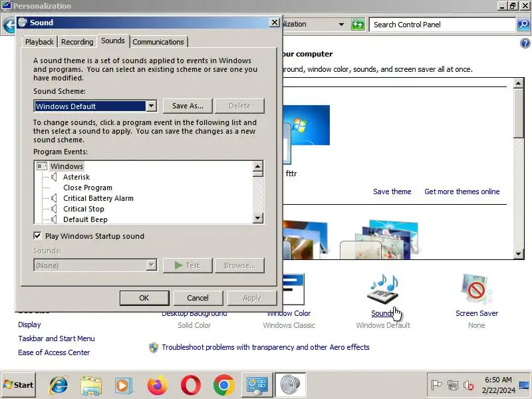Image resolution: width=532 pixels, height=399 pixels.
Task: Select the Windows root in Program Events
Action: (67, 166)
